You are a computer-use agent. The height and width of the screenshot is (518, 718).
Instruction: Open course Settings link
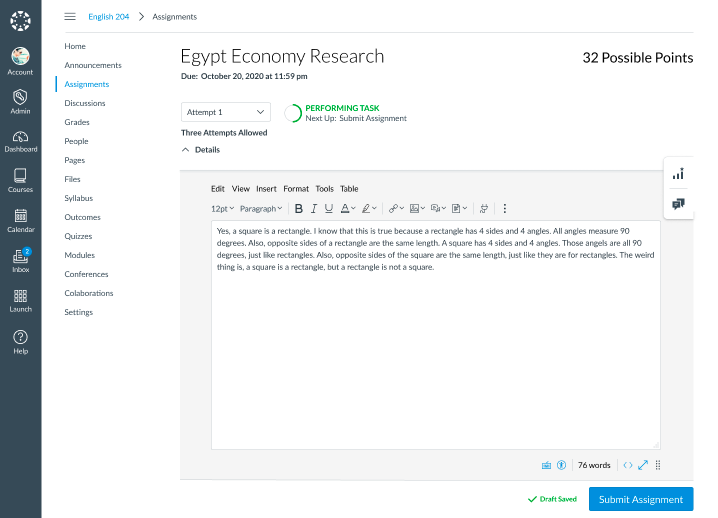pos(79,312)
